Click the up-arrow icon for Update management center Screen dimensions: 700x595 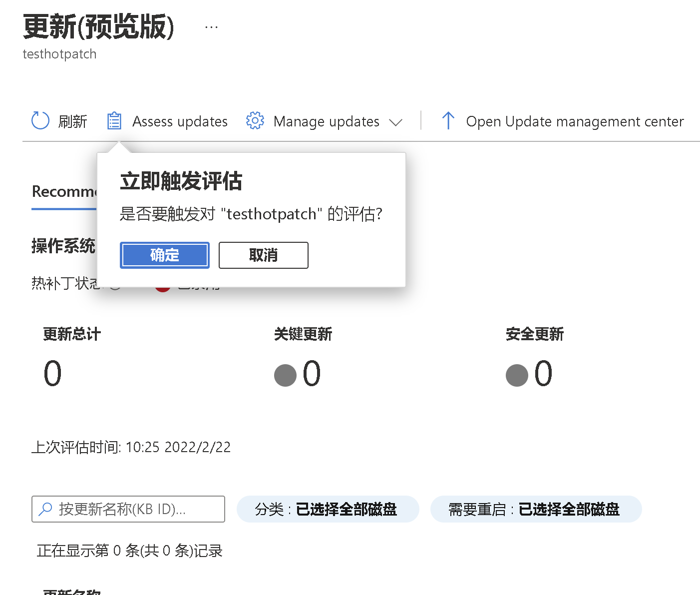448,121
